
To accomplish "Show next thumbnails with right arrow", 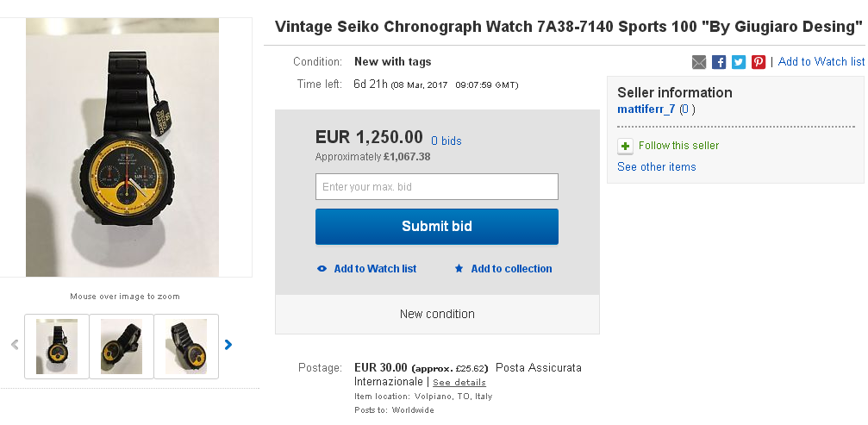I will pos(228,345).
